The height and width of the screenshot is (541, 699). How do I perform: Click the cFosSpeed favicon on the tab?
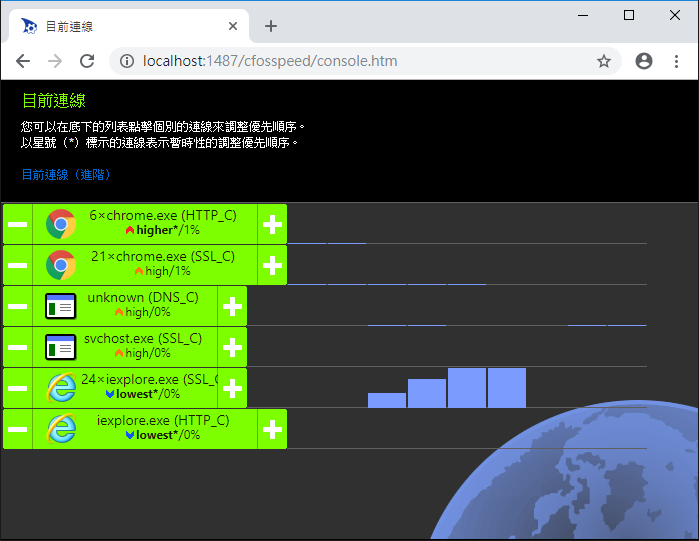(x=29, y=26)
